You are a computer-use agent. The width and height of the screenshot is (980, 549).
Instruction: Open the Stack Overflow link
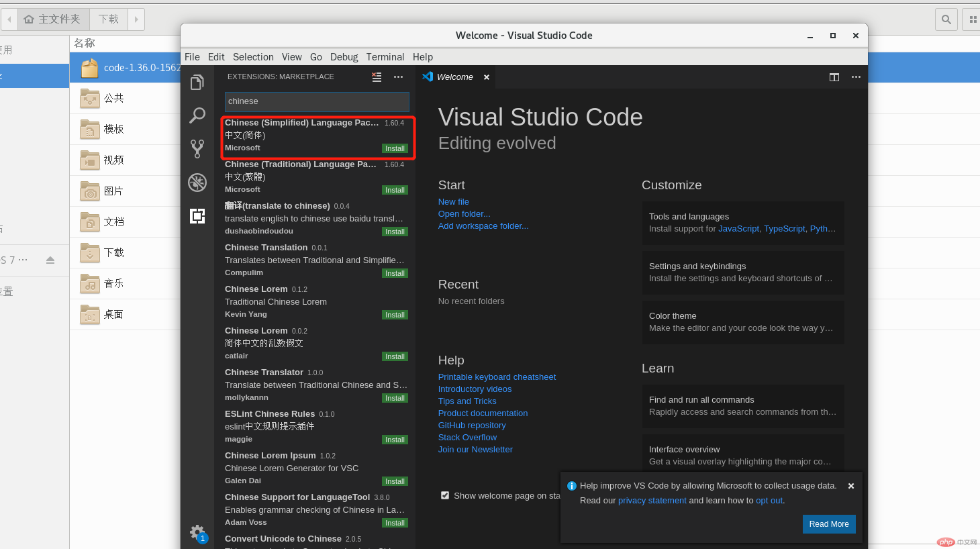[467, 438]
